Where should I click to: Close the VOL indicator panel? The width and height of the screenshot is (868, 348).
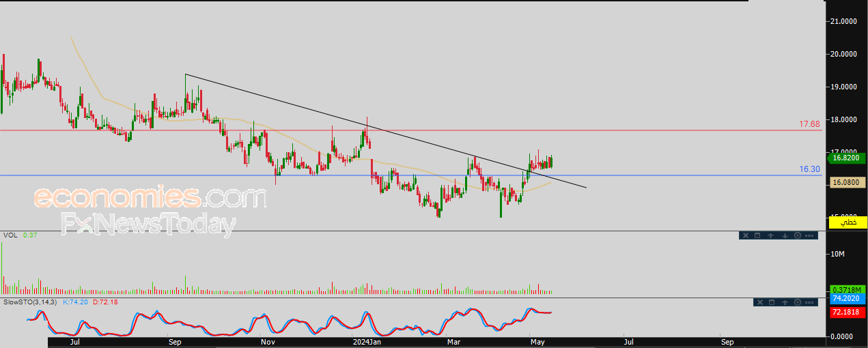click(746, 235)
